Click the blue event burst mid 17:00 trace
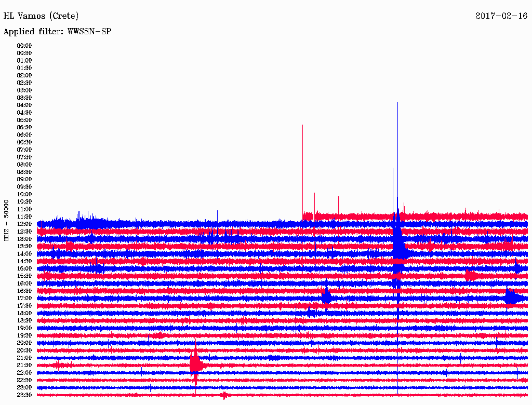 tap(326, 296)
